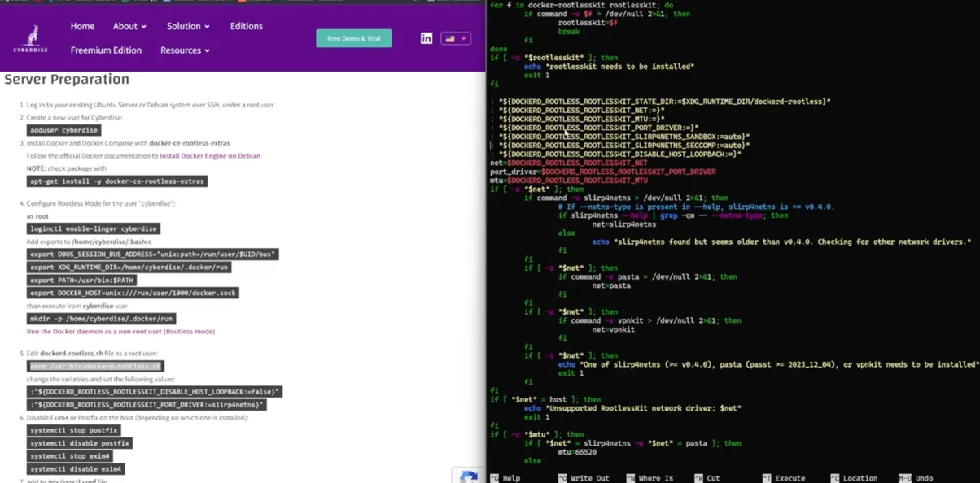The image size is (980, 483).
Task: Select the 'systemctl disable exim4' command
Action: pos(76,469)
